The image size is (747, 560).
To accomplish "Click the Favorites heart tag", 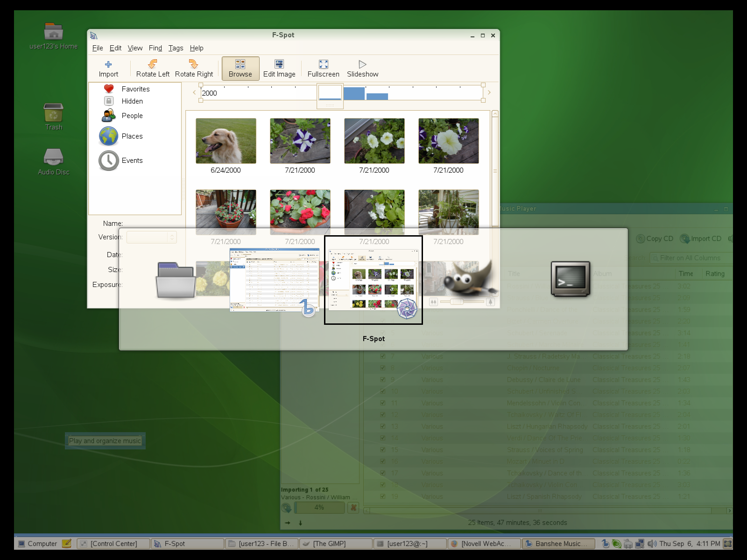I will click(x=109, y=89).
